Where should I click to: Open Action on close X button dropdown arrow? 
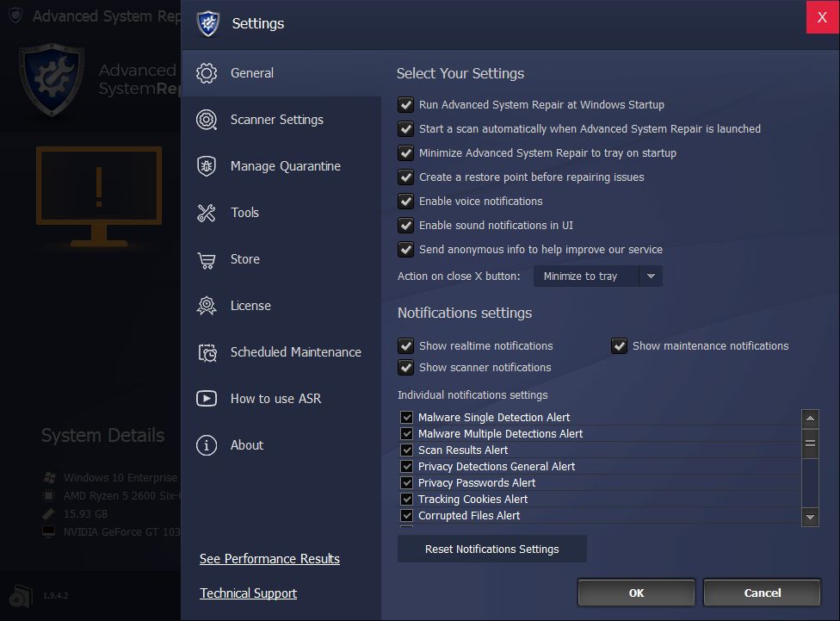[x=651, y=276]
